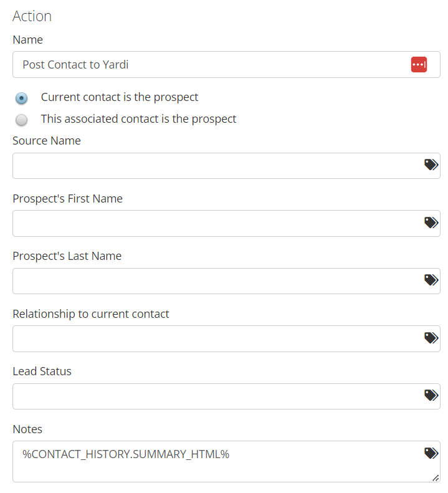The width and height of the screenshot is (448, 493).
Task: Click the 'This associated contact is the prospect' label
Action: click(138, 119)
